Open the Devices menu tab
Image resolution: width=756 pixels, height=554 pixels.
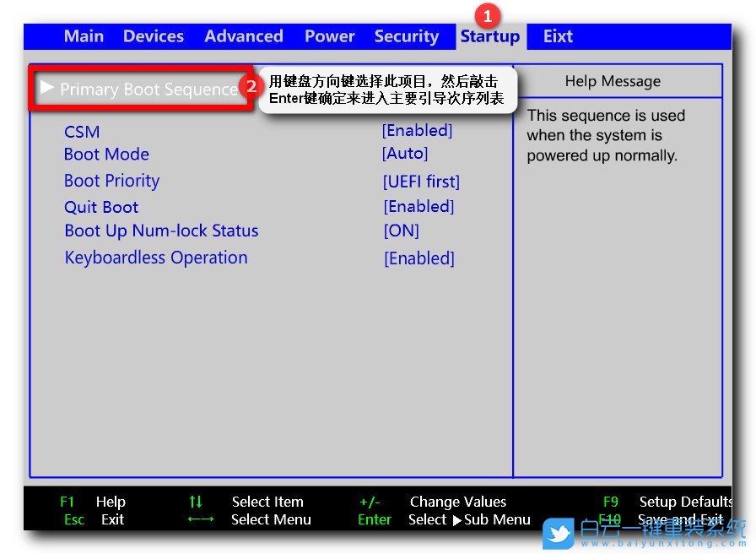tap(153, 36)
